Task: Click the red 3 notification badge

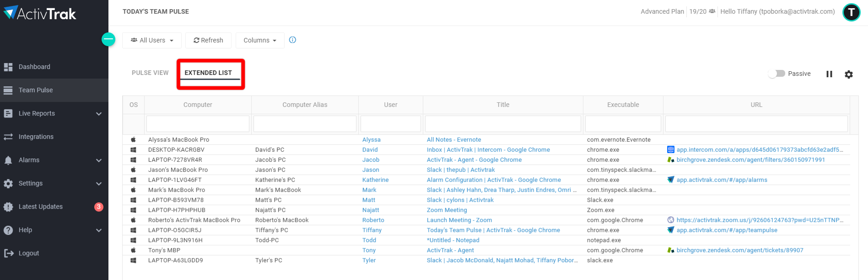Action: point(98,207)
